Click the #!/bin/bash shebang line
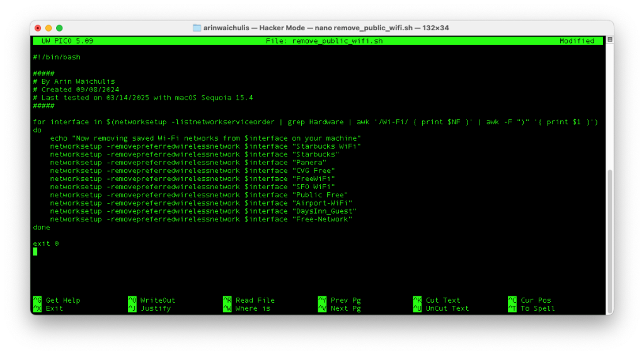This screenshot has width=644, height=355. click(x=57, y=57)
